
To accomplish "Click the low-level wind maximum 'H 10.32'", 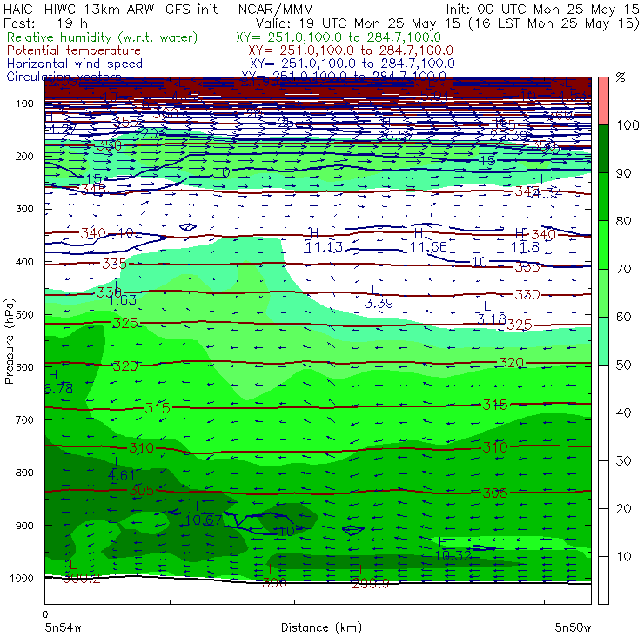I will pos(453,549).
